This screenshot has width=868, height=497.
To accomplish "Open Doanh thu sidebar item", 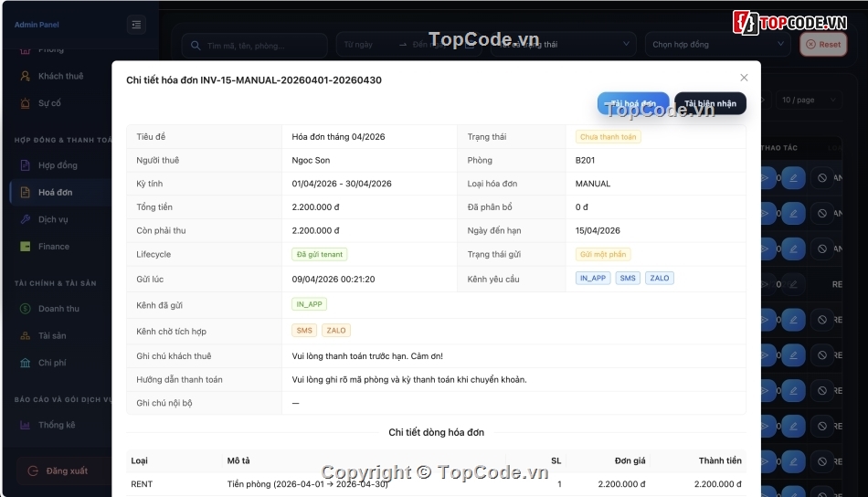I will tap(58, 308).
